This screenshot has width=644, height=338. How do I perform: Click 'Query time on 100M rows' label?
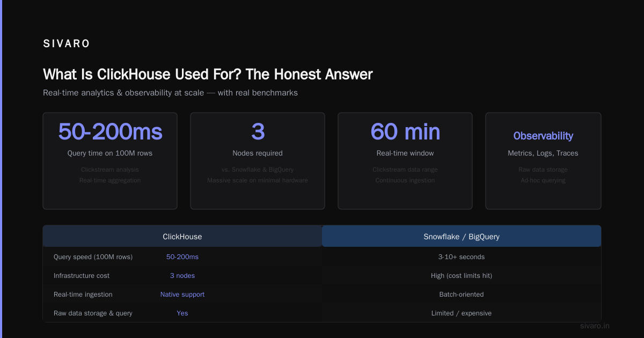[110, 153]
